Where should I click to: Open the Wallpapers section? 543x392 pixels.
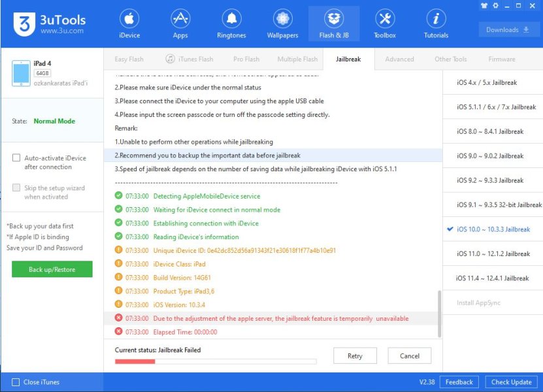click(x=282, y=24)
